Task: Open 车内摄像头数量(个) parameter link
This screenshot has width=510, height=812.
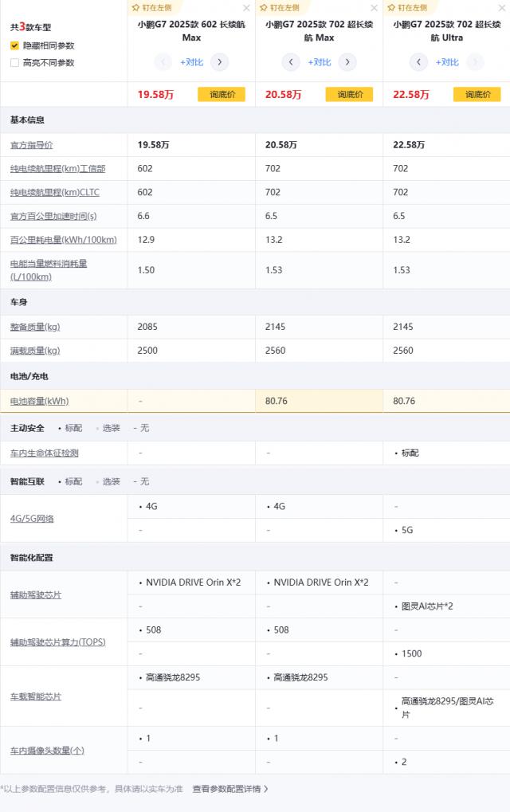Action: (47, 751)
